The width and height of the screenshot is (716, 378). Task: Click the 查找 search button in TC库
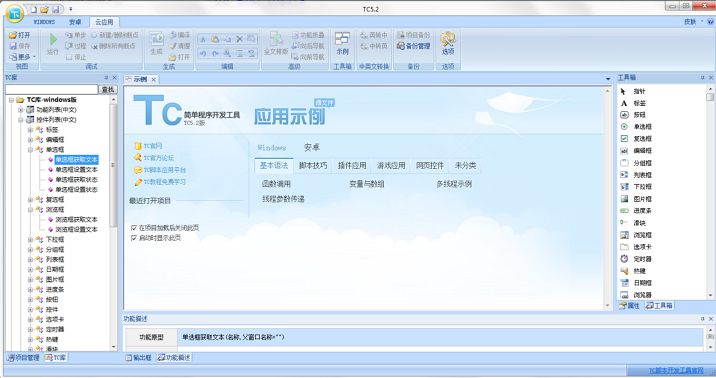tap(108, 89)
